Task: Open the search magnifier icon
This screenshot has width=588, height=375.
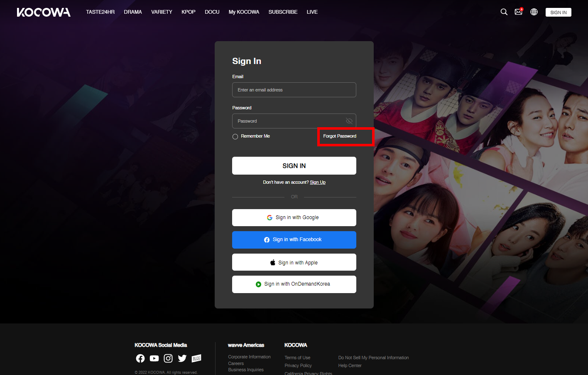Action: [x=504, y=12]
